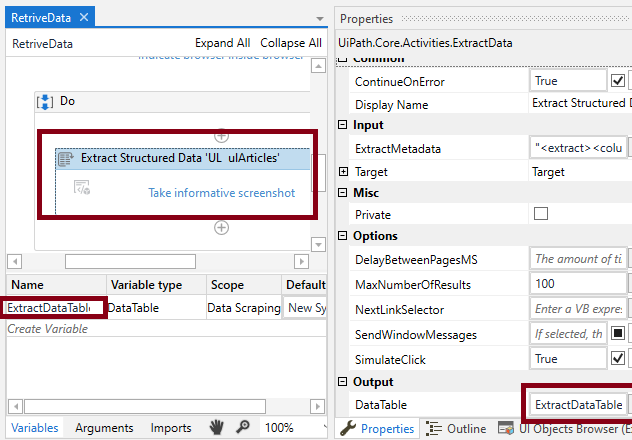Image resolution: width=632 pixels, height=440 pixels.
Task: Sort variables by Name column
Action: [56, 285]
